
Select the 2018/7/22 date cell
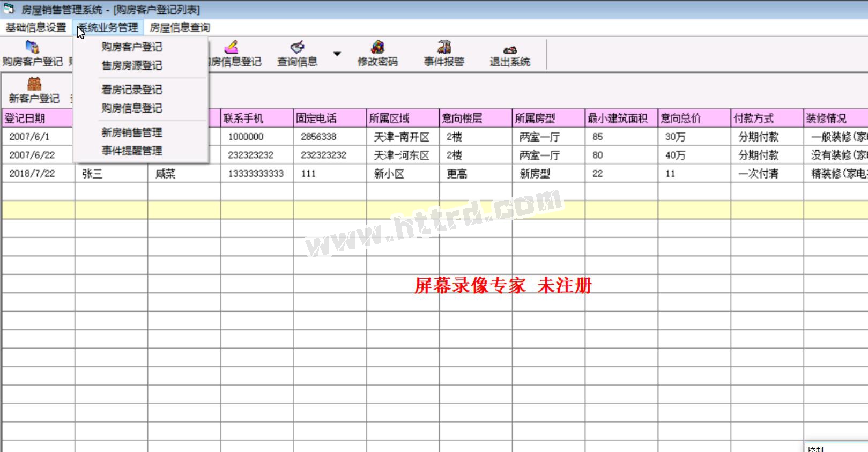click(38, 173)
